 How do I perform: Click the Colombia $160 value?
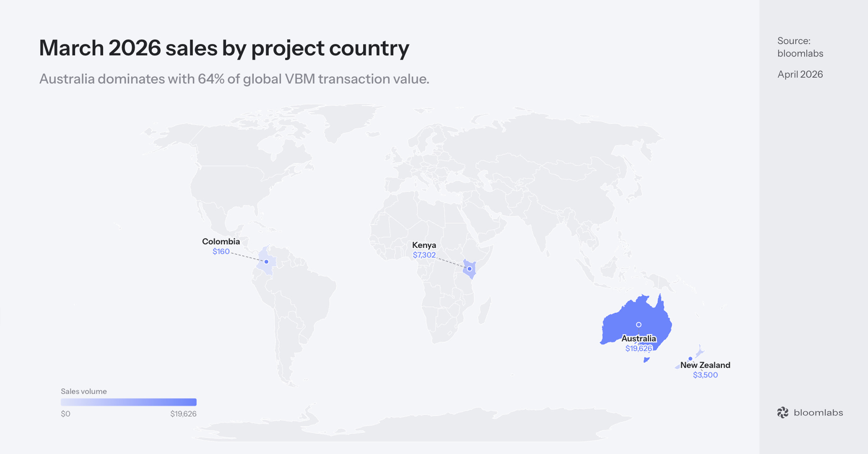221,252
